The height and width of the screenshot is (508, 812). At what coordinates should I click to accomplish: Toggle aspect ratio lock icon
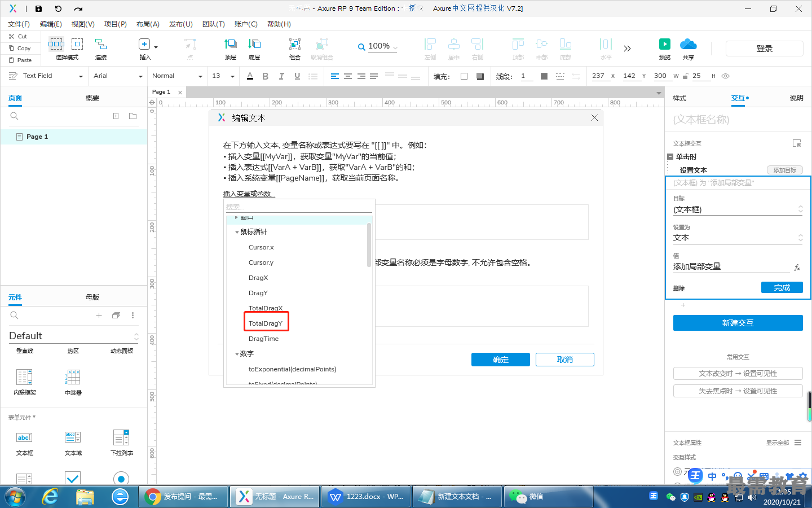point(685,76)
